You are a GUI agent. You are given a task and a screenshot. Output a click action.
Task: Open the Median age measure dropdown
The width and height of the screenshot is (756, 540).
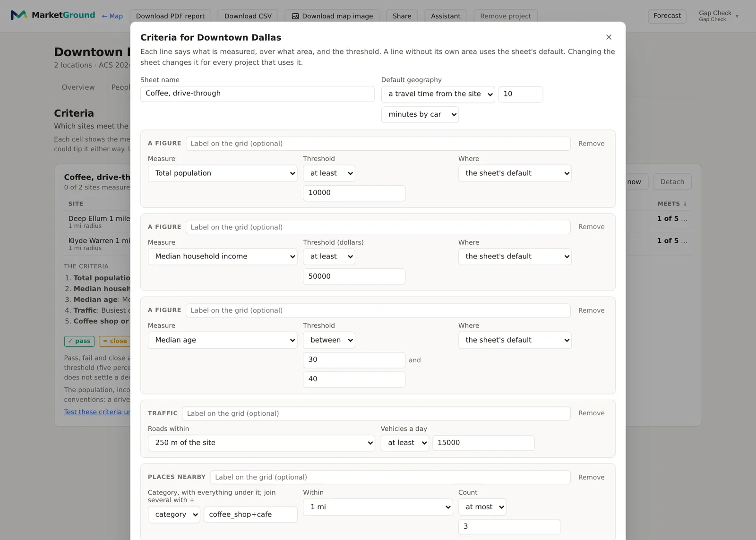tap(223, 340)
